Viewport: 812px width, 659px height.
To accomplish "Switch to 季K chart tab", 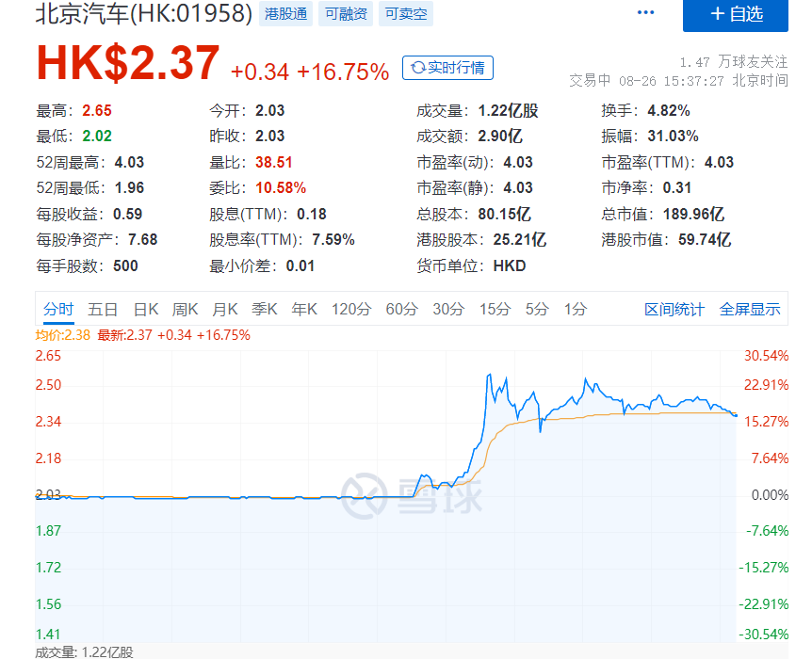I will point(264,309).
